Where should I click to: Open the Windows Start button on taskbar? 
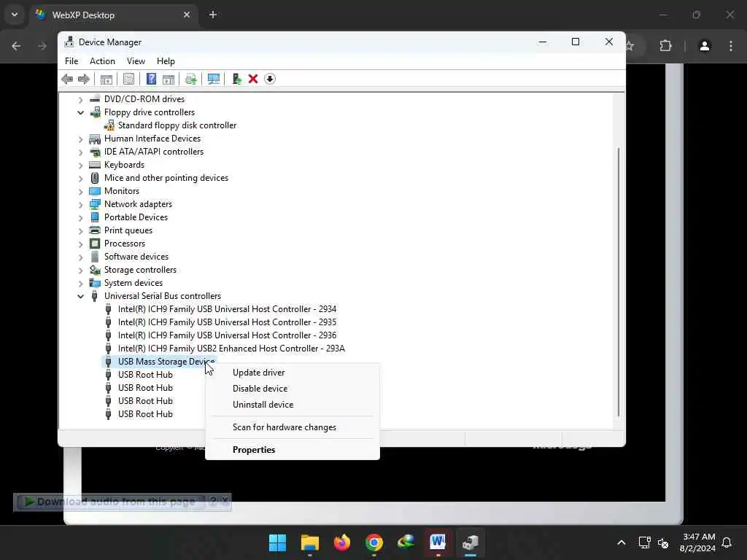pyautogui.click(x=277, y=542)
